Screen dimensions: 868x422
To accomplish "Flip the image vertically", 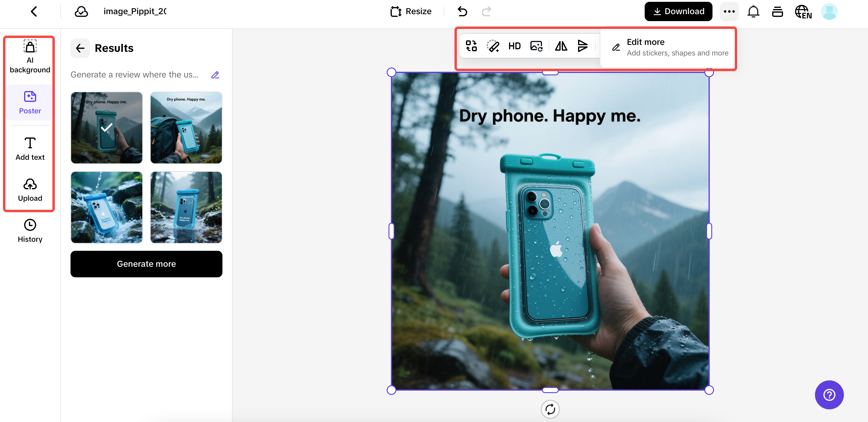I will click(583, 46).
